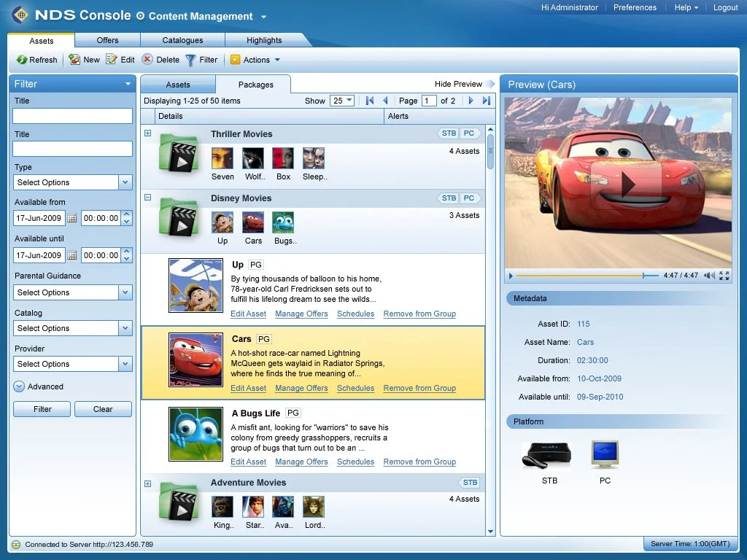Click the PC monitor platform icon
Image resolution: width=747 pixels, height=560 pixels.
[x=605, y=455]
